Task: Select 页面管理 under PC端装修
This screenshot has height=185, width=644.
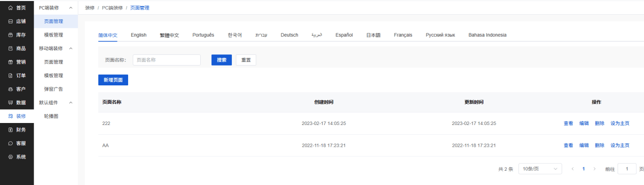Action: click(56, 21)
